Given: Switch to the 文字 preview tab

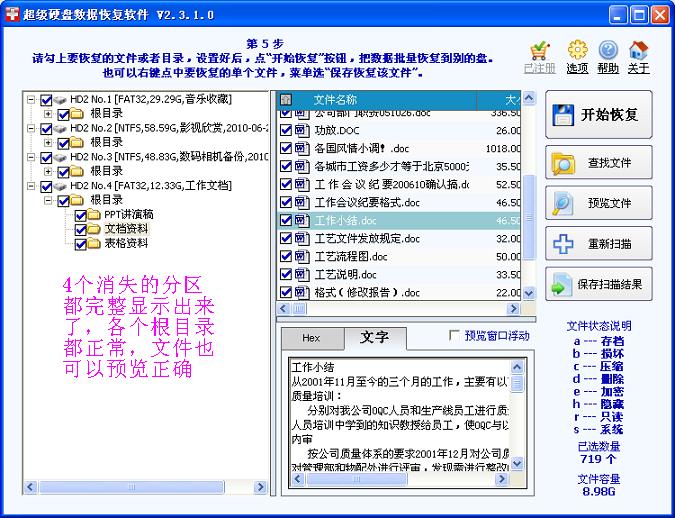Looking at the screenshot, I should [x=375, y=338].
